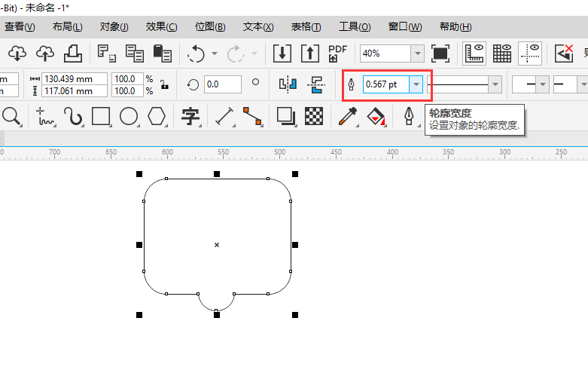Select the Zoom magnifier tool

pyautogui.click(x=11, y=116)
